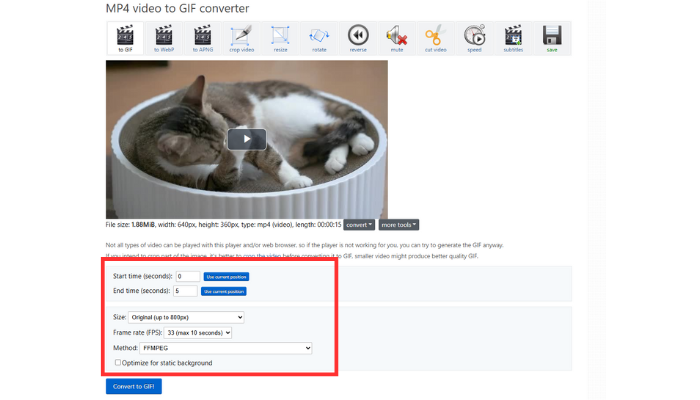Select the rotate tool

click(319, 38)
